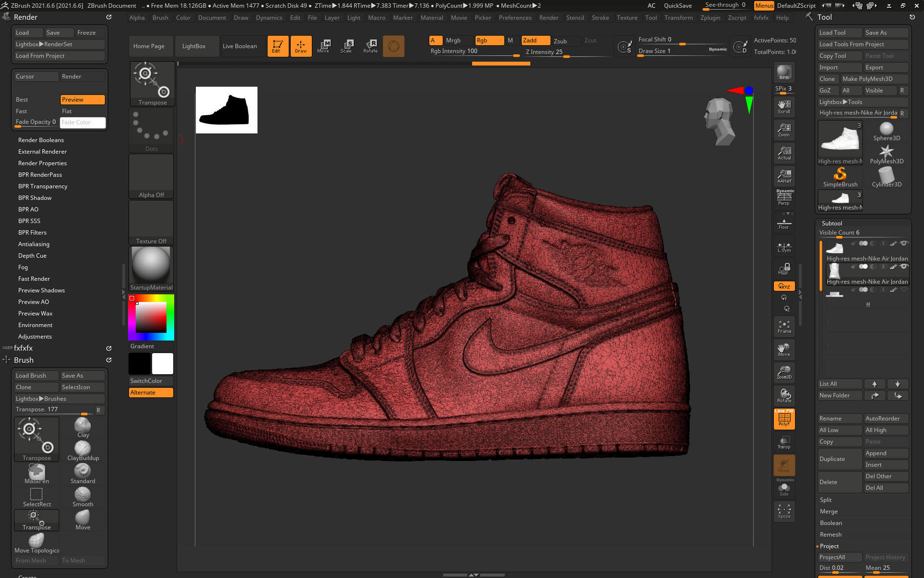Viewport: 924px width, 578px height.
Task: Toggle Zadd sculpt mode
Action: (536, 40)
